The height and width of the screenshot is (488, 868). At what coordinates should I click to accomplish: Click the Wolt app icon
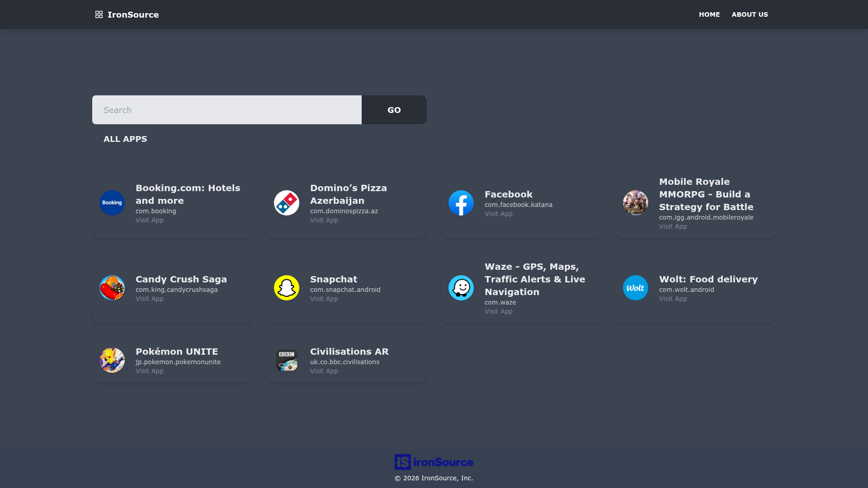click(636, 288)
